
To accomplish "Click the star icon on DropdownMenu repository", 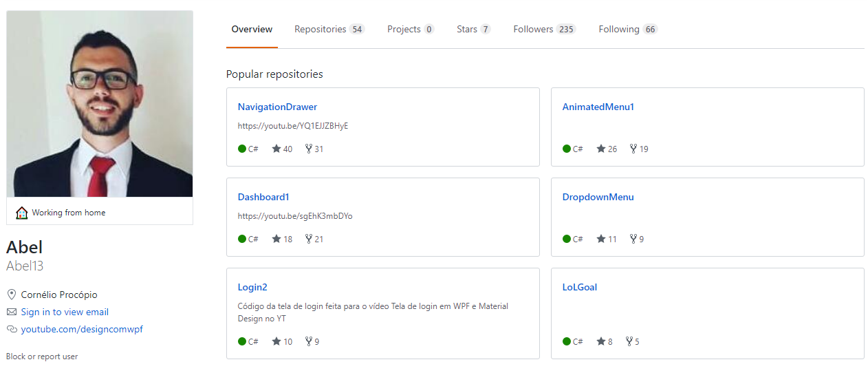I will 601,239.
